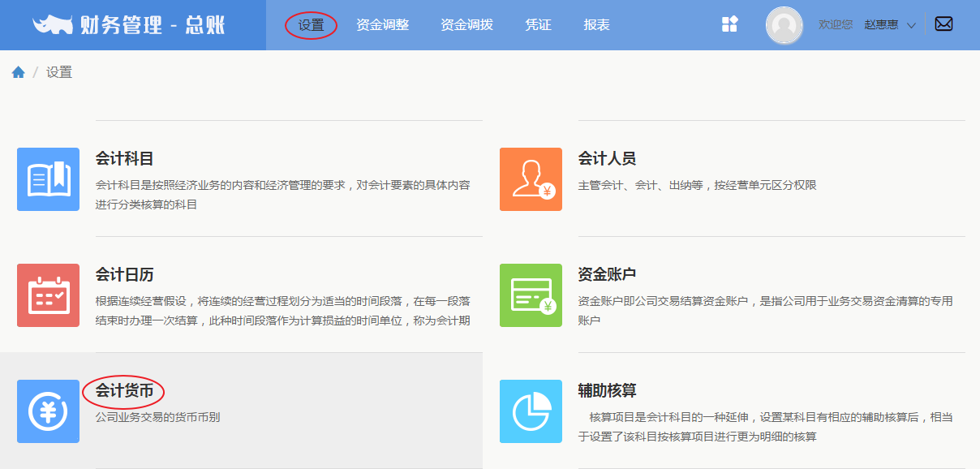Click the 辅助核算 description paragraph
Image resolution: width=980 pixels, height=469 pixels.
765,427
